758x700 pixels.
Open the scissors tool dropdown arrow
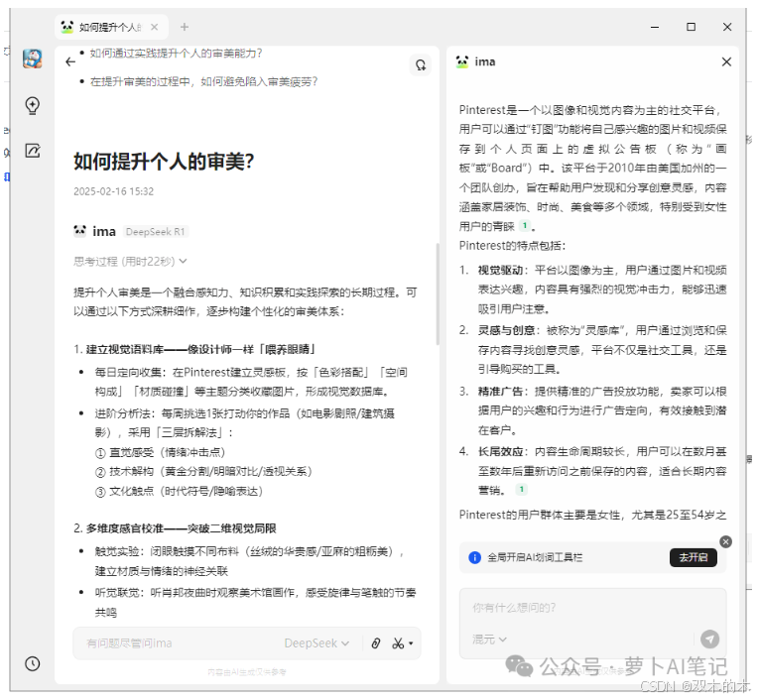pos(411,643)
